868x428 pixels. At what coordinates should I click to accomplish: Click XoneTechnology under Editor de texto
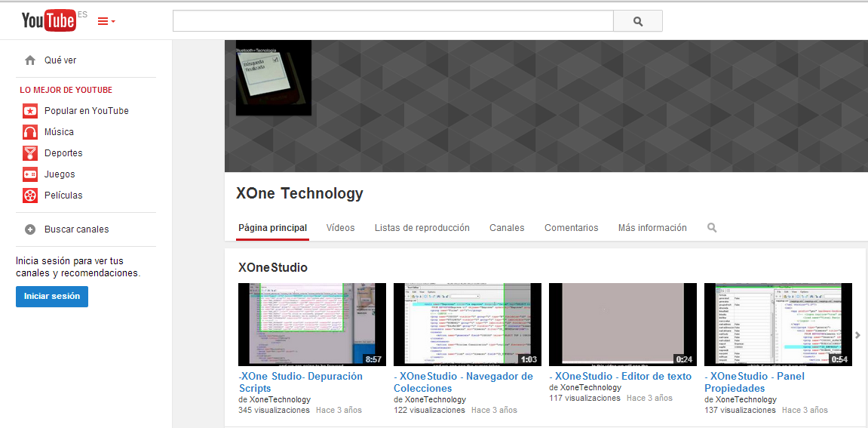click(590, 387)
